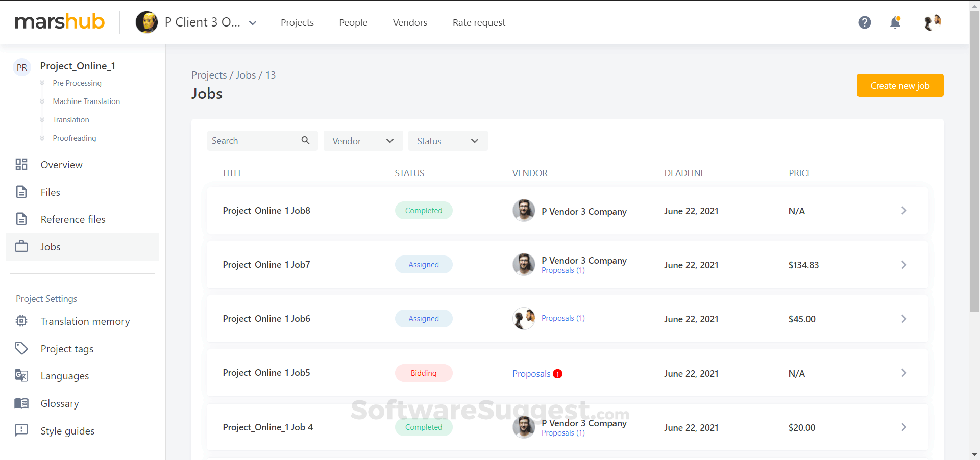The width and height of the screenshot is (980, 460).
Task: Click the search magnifier icon
Action: tap(305, 140)
